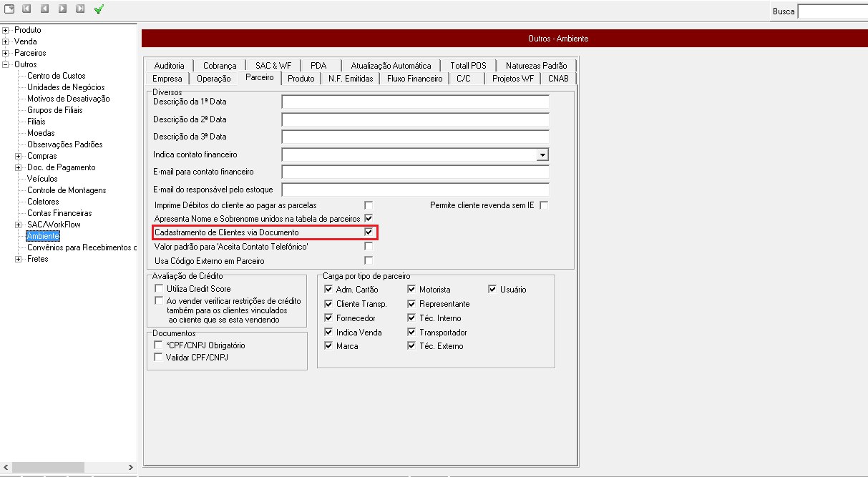Open the Indica contato financeiro dropdown
The width and height of the screenshot is (868, 477).
click(542, 154)
